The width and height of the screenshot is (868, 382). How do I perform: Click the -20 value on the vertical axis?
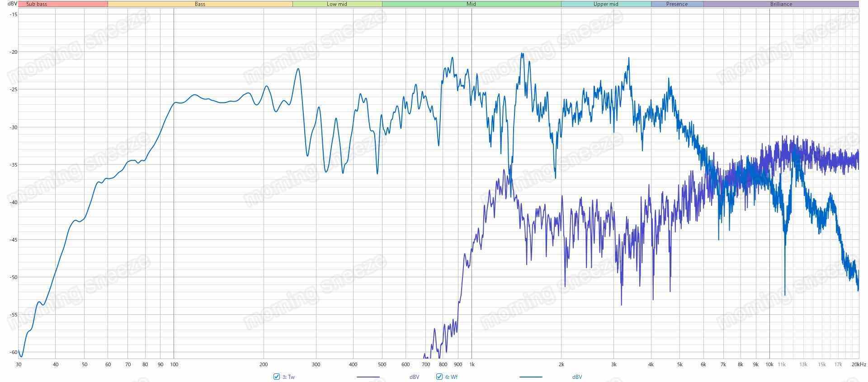[14, 52]
